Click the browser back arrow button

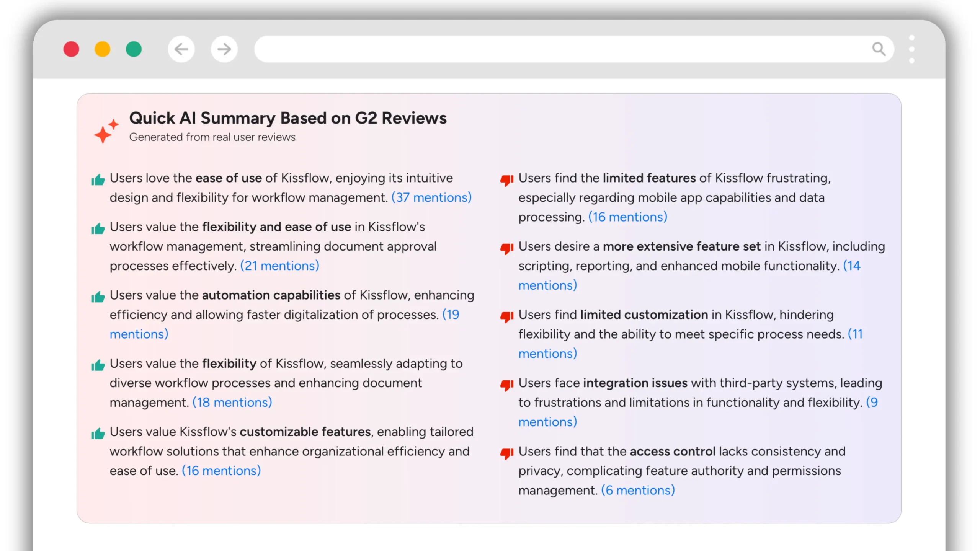click(181, 49)
